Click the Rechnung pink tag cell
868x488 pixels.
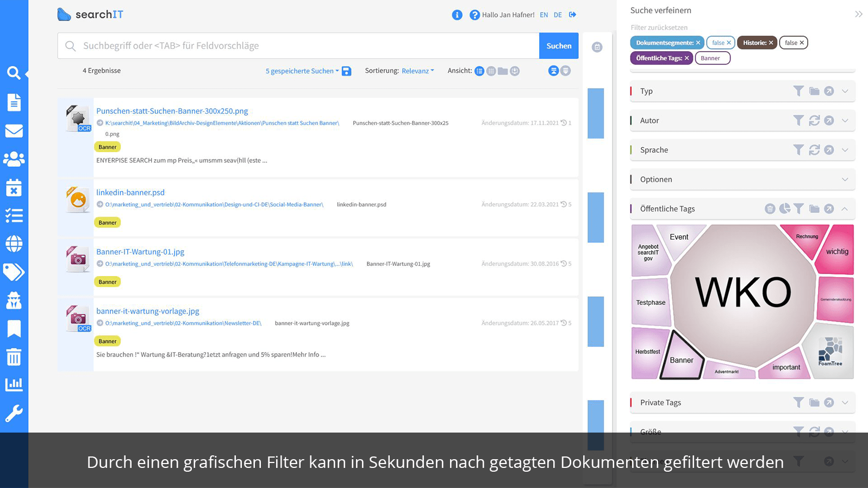point(807,236)
